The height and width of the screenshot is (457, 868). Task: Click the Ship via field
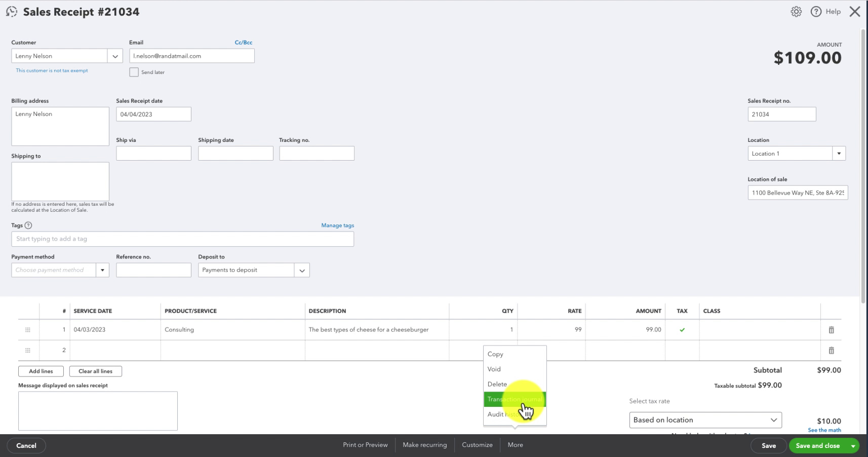pyautogui.click(x=153, y=154)
